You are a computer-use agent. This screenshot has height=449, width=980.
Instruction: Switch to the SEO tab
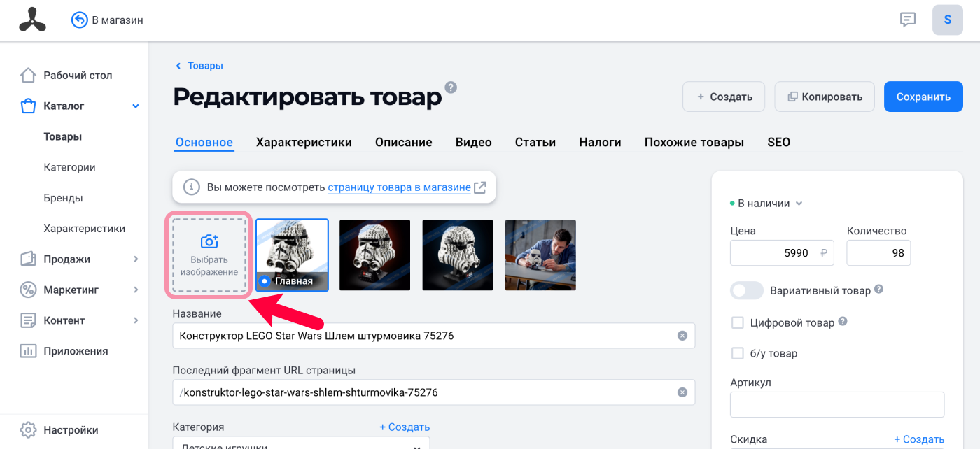pyautogui.click(x=779, y=142)
